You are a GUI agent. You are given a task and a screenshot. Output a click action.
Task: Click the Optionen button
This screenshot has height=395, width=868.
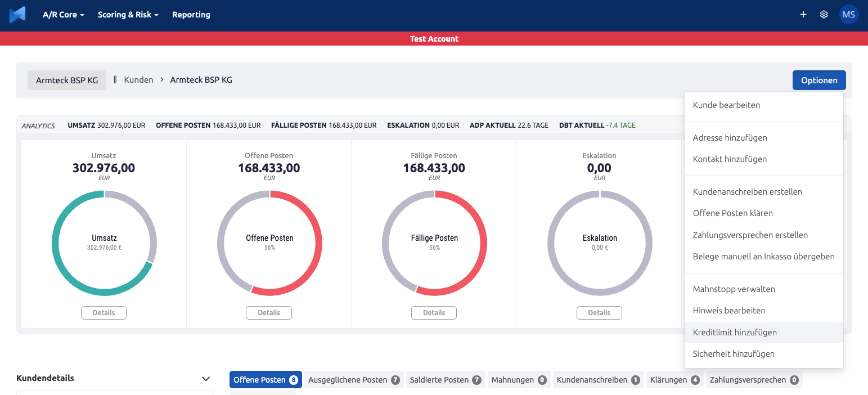coord(819,80)
